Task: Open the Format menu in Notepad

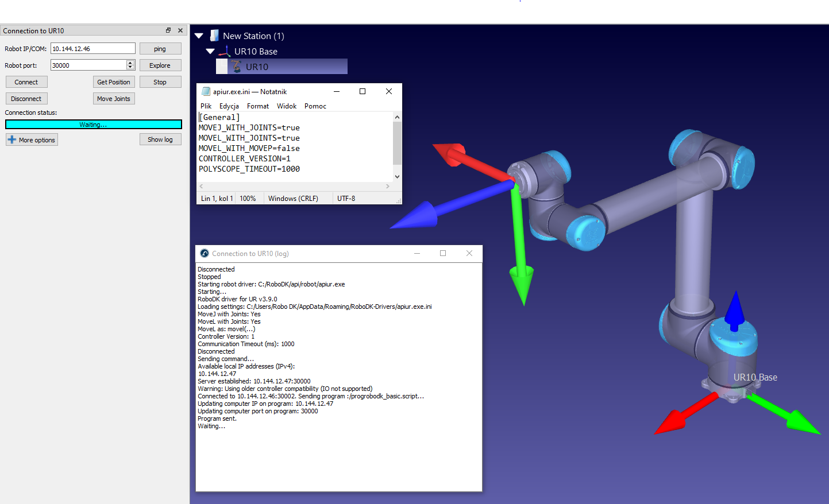Action: [257, 106]
